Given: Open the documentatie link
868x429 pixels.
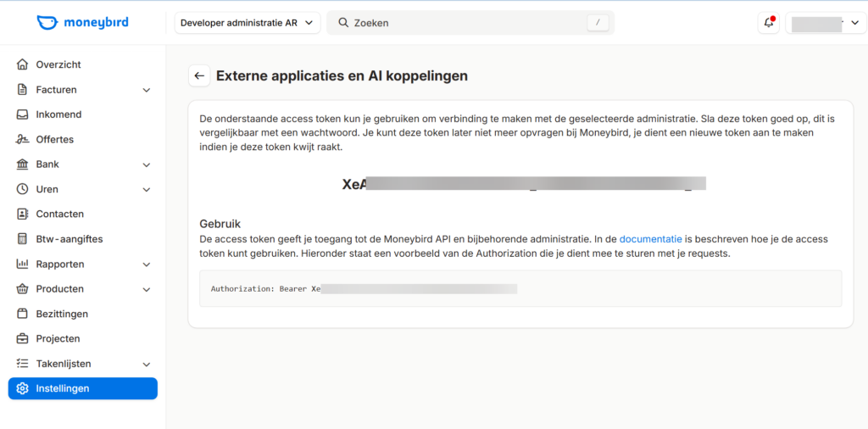Looking at the screenshot, I should coord(650,240).
